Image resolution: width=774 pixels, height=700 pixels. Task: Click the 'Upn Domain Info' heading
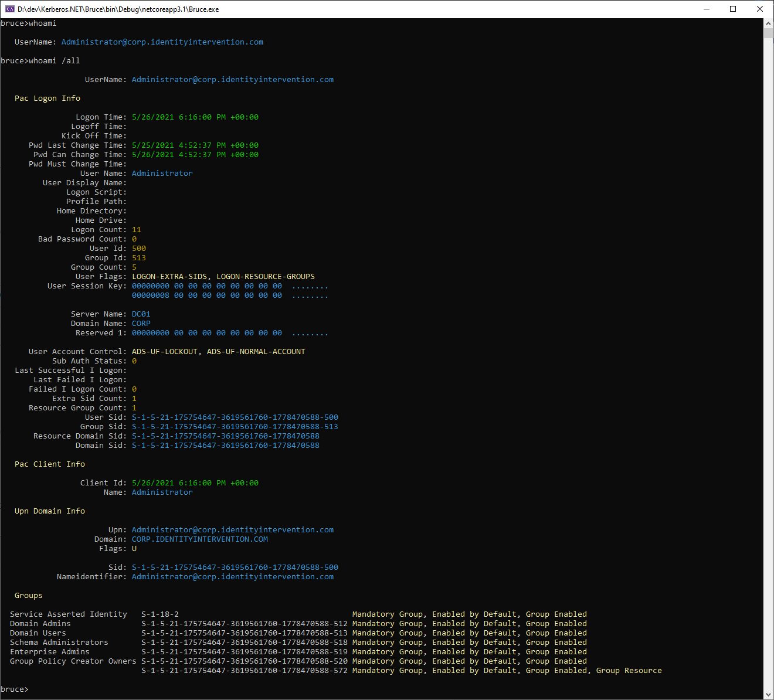[50, 511]
